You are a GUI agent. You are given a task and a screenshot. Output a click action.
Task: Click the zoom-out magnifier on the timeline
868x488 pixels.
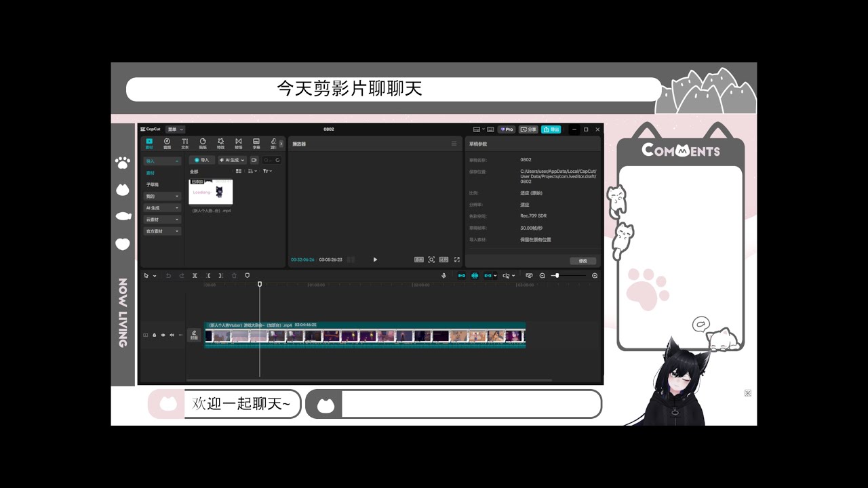542,276
